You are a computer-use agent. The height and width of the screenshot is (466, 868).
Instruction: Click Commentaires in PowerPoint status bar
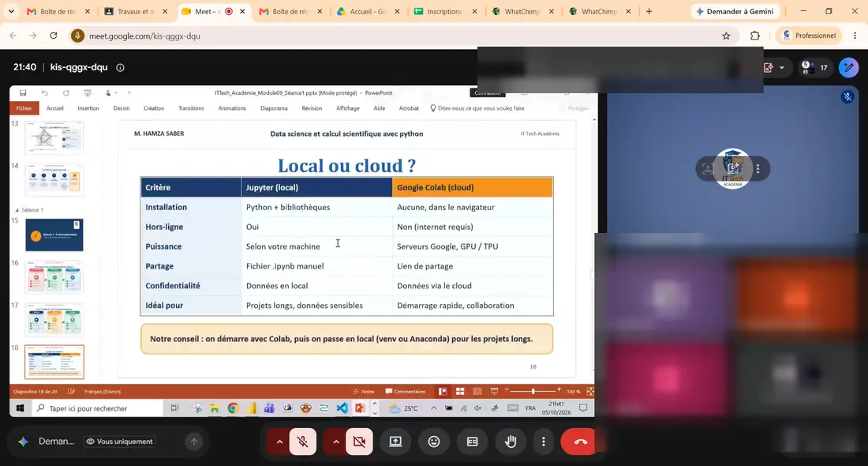(406, 392)
